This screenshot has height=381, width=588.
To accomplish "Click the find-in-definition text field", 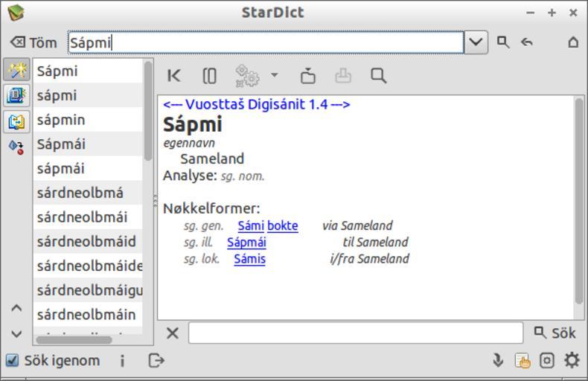I will pyautogui.click(x=355, y=333).
